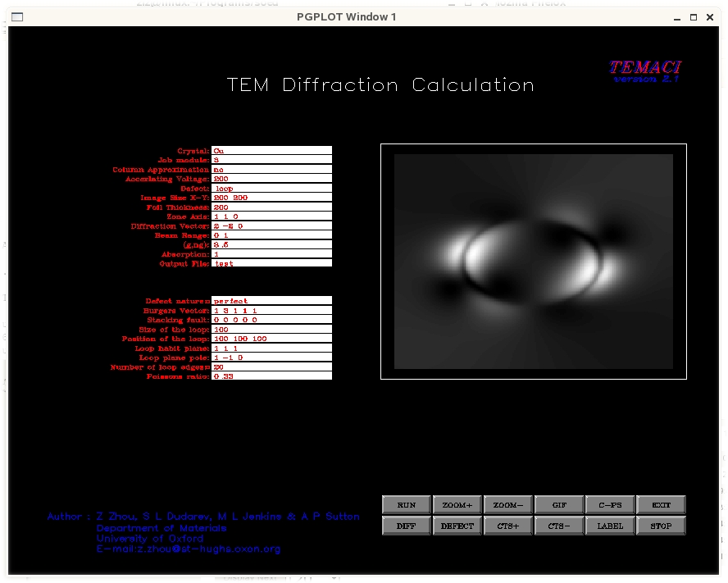Click the ZOOM- button
The image size is (728, 583).
[508, 505]
